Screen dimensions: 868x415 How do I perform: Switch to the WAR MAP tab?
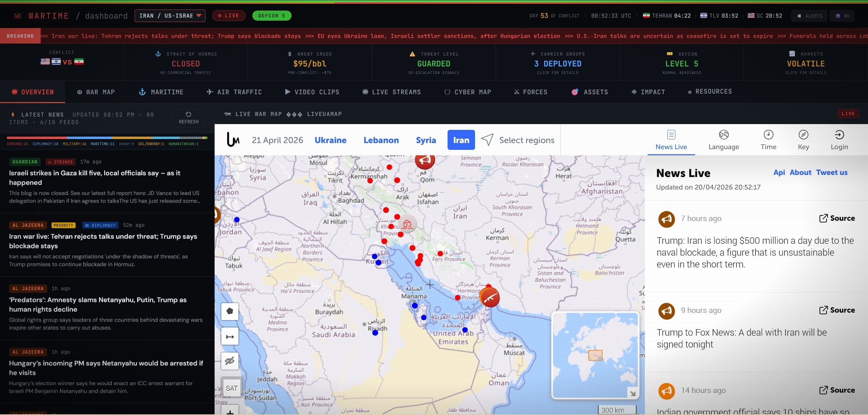click(96, 92)
